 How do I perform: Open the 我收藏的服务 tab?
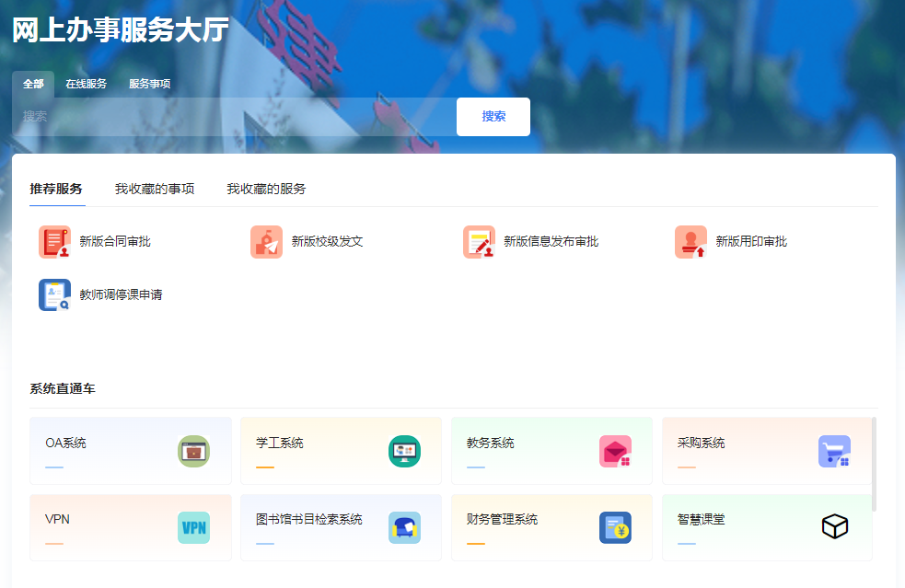[x=266, y=189]
